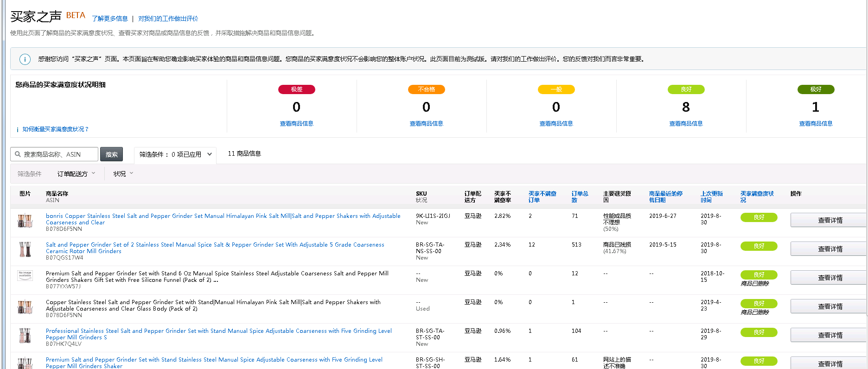This screenshot has width=868, height=369.
Task: Expand the 筛选条件 0 项已应用 dropdown
Action: click(176, 154)
